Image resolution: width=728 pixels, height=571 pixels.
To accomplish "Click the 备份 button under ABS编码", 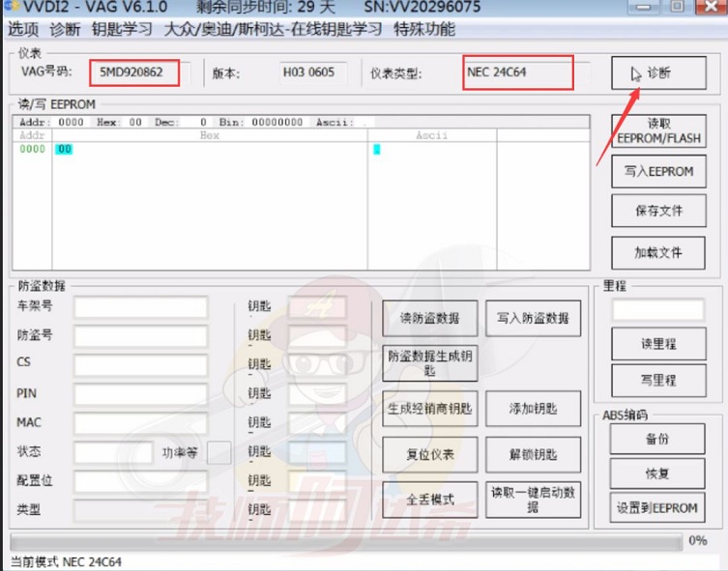I will (657, 439).
